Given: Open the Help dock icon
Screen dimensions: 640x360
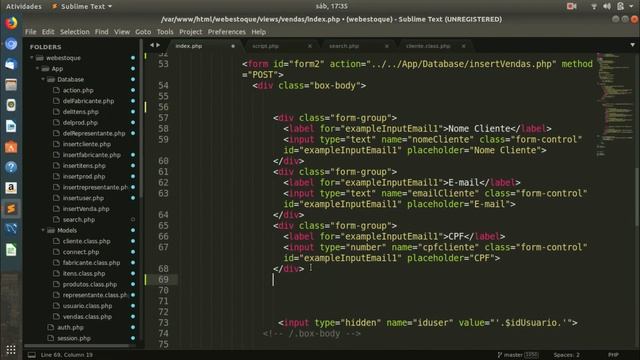Looking at the screenshot, I should click(11, 167).
